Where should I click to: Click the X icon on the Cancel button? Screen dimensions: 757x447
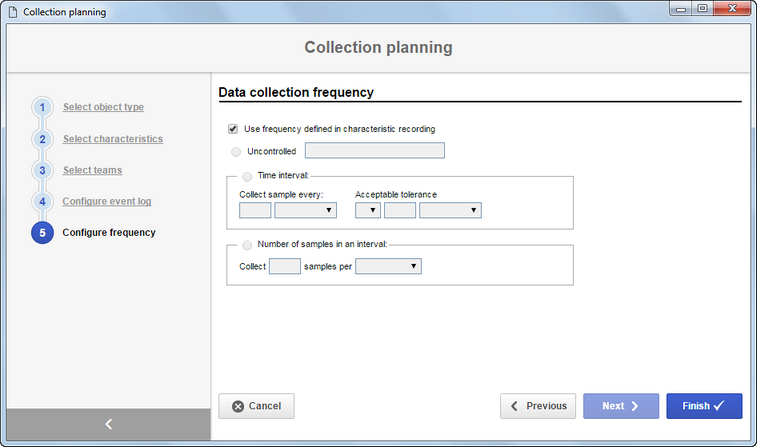(238, 406)
